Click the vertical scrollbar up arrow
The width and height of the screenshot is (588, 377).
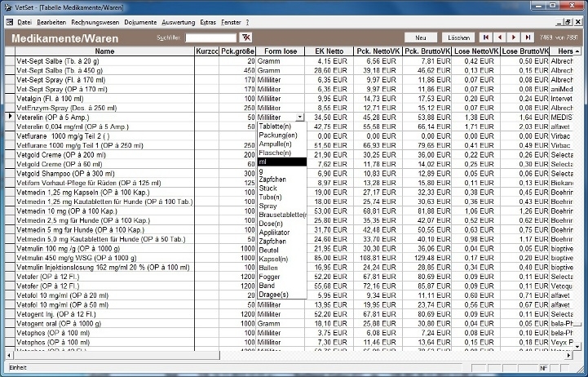[577, 51]
